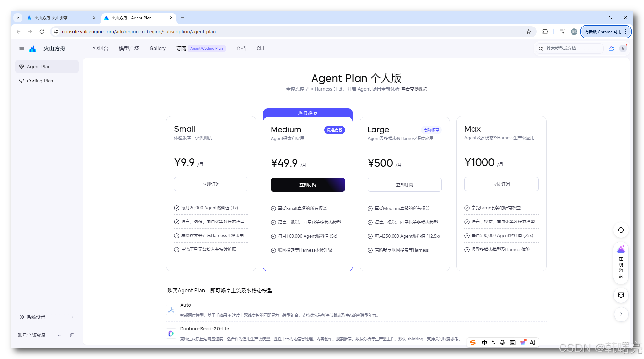Expand the right-edge floating panel chevron
The image size is (644, 359).
coord(621,314)
